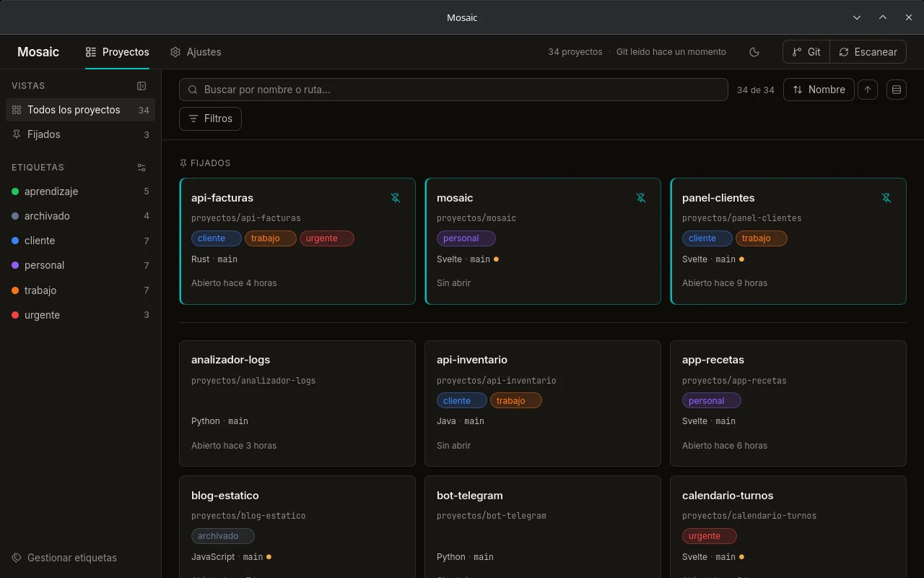
Task: Open the Git button
Action: (806, 52)
